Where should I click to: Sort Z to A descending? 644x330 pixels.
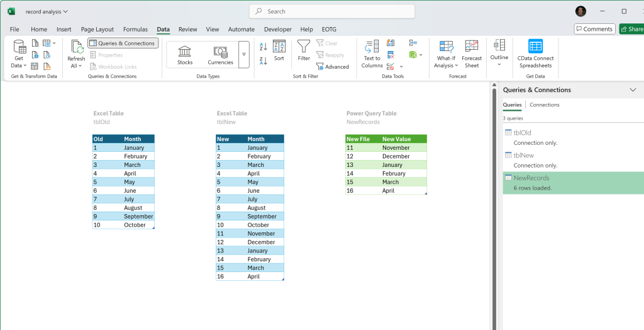pyautogui.click(x=264, y=61)
